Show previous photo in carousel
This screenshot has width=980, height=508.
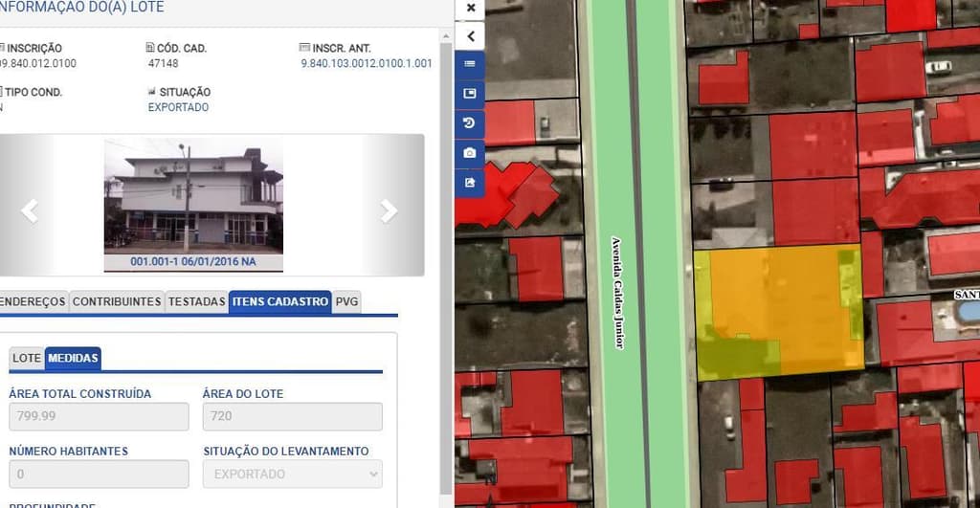[x=30, y=210]
